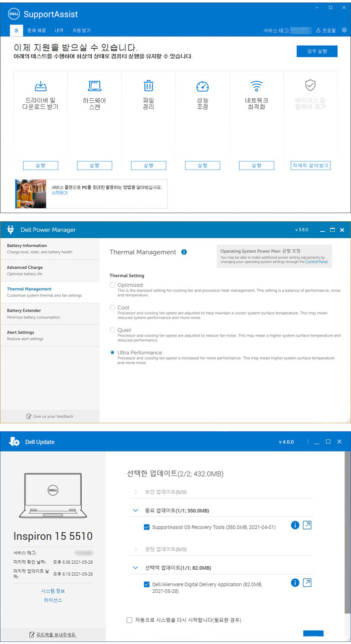Screen dimensions: 351x644
Task: Click the 시작하기 link in service plan banner
Action: pos(60,193)
